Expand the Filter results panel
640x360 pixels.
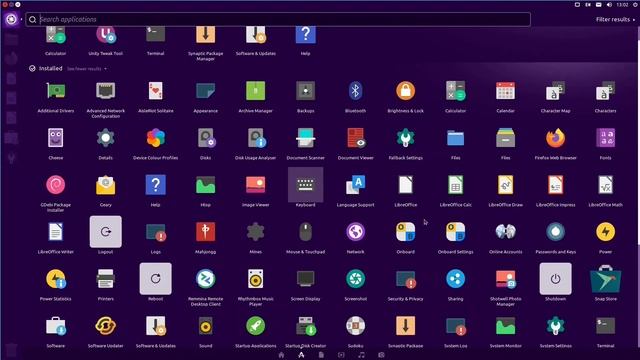coord(615,19)
